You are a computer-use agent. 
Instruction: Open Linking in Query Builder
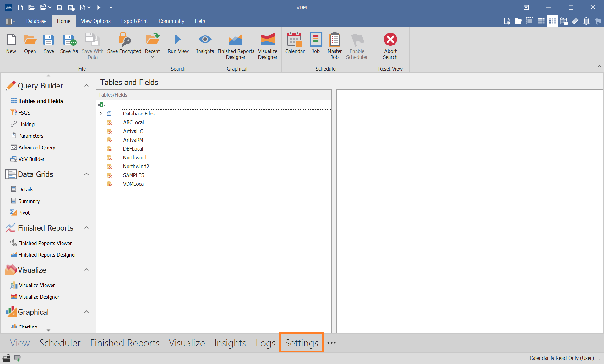click(26, 124)
